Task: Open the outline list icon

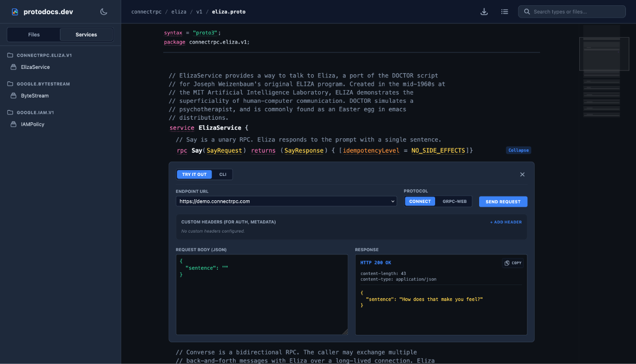Action: 505,12
